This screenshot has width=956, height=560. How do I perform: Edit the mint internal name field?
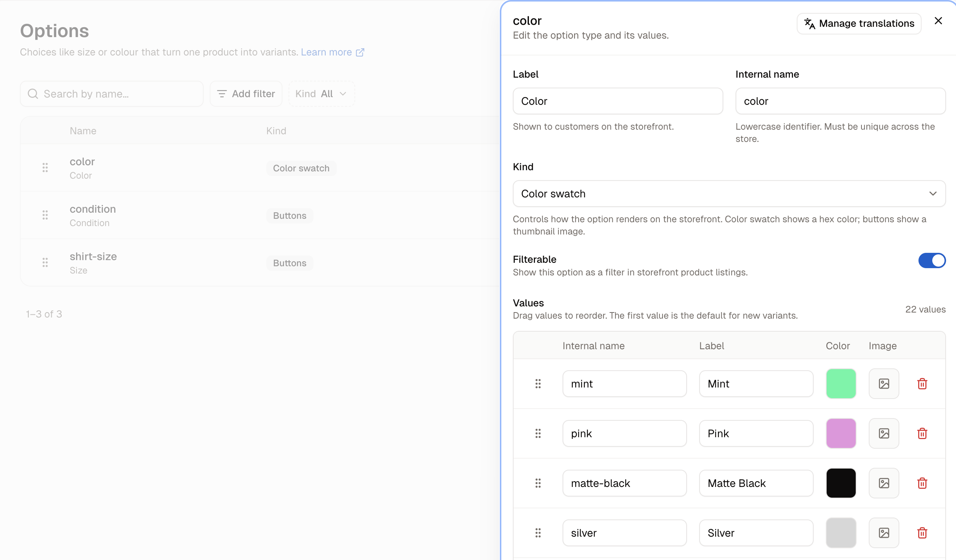(x=625, y=384)
